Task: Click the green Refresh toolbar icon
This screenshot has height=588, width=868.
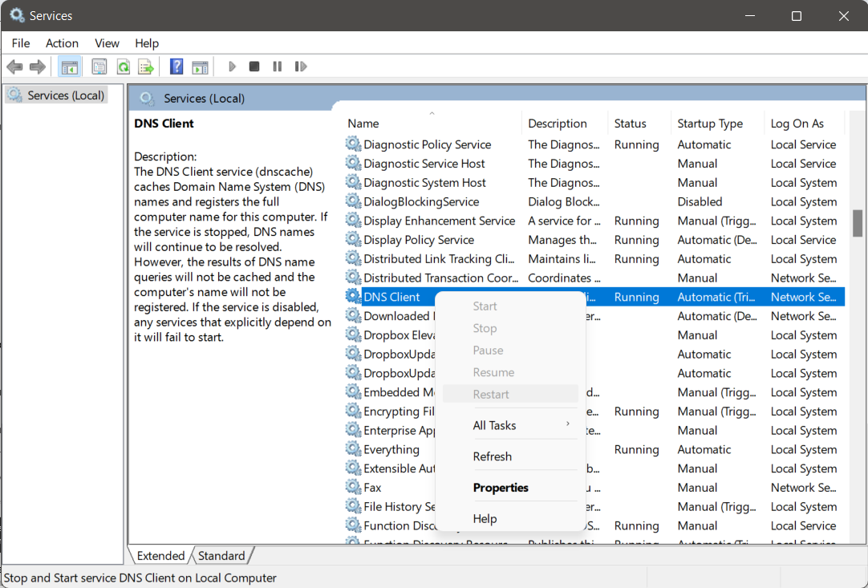Action: coord(123,67)
